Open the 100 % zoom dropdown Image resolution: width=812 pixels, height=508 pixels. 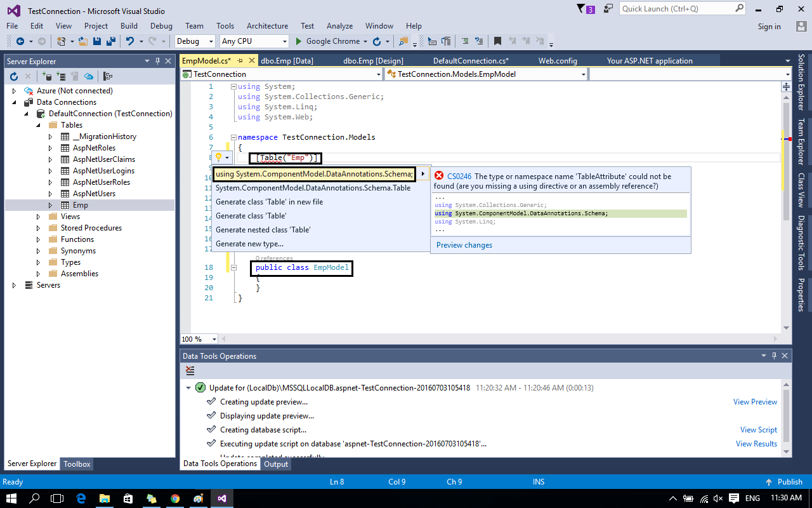click(214, 339)
